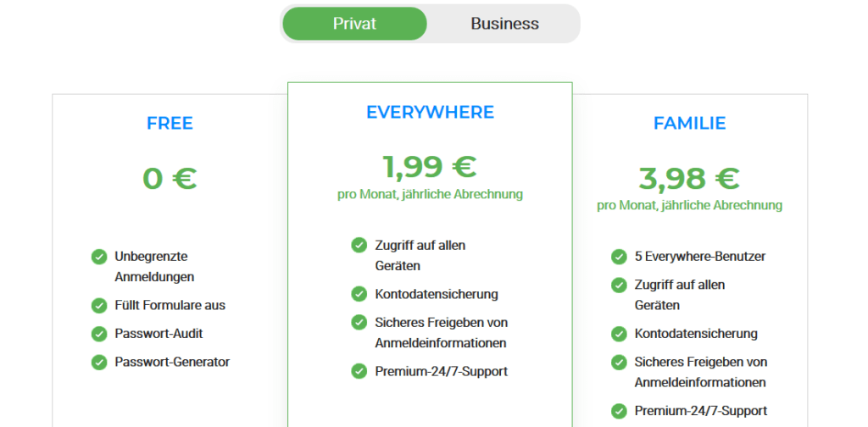
Task: Click checkmark icon beside Unbegrenzte Anmeldungen
Action: tap(99, 257)
